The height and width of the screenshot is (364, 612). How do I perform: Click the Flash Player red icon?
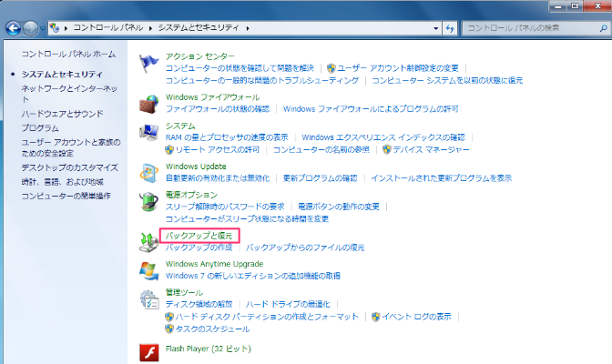coord(149,352)
